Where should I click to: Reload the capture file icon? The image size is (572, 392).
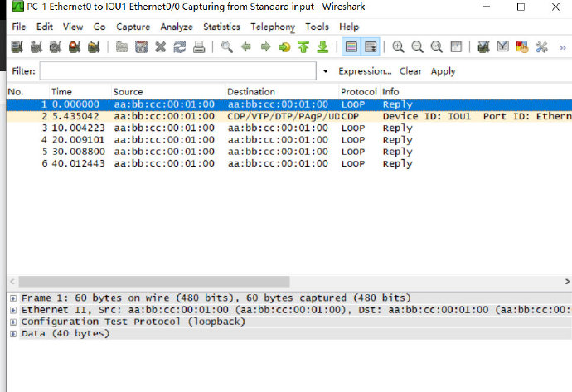pyautogui.click(x=180, y=47)
